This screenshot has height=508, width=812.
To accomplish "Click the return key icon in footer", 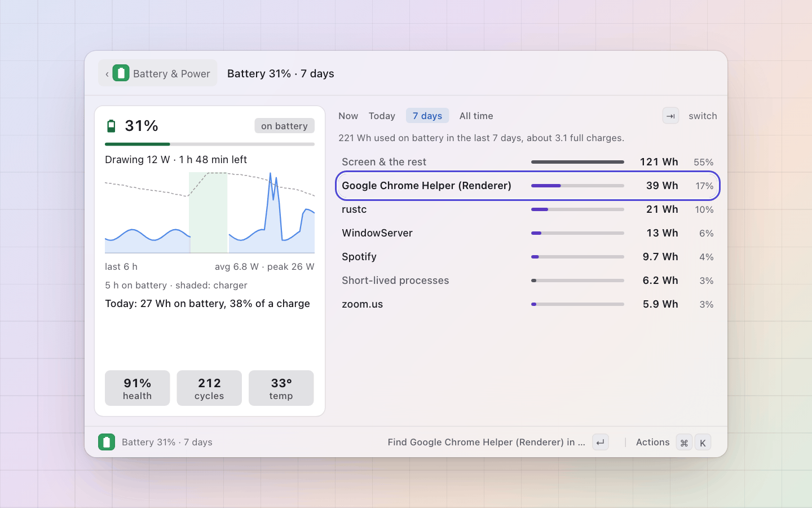I will (x=601, y=443).
